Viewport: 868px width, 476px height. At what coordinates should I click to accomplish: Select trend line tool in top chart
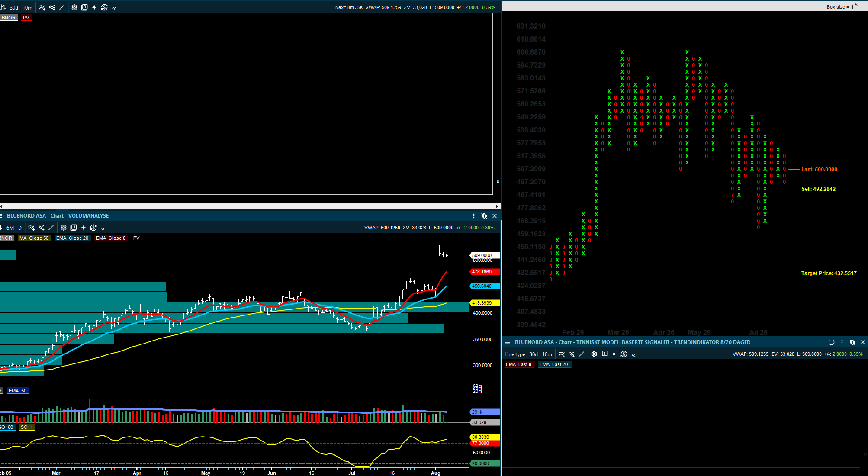tap(62, 7)
